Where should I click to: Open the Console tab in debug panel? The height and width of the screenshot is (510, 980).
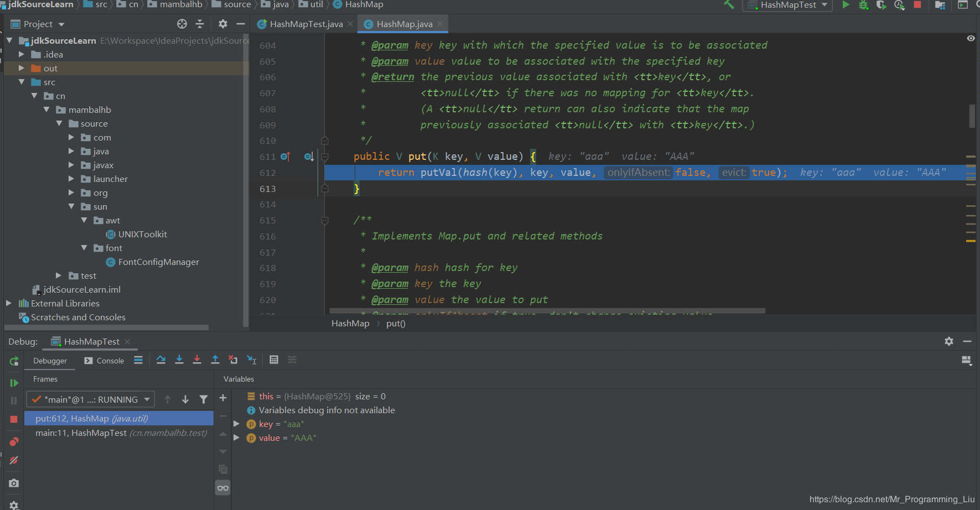coord(104,361)
